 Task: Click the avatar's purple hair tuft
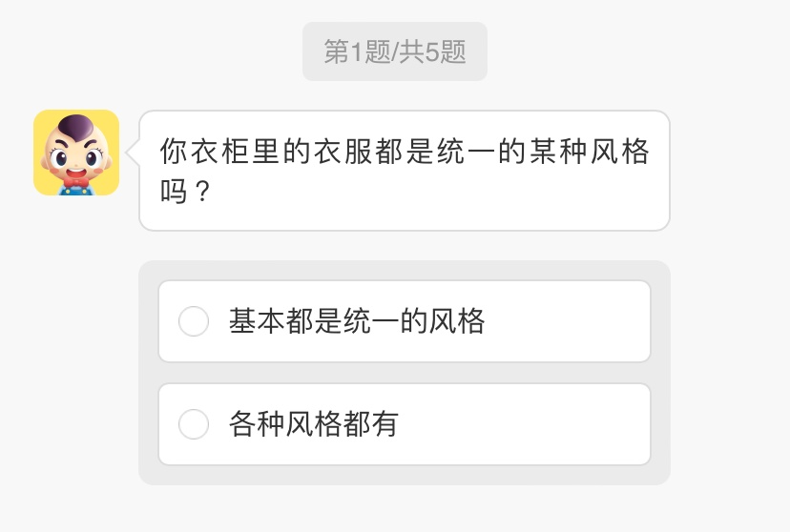click(74, 126)
